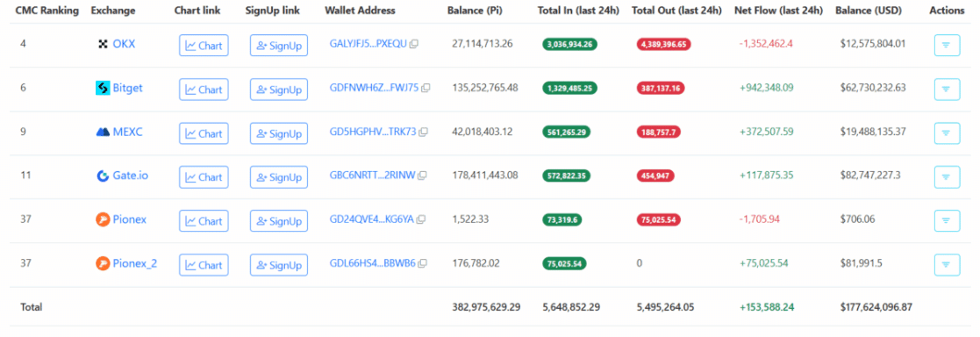Click the Balance (Pi) column header
The height and width of the screenshot is (337, 980).
click(476, 11)
